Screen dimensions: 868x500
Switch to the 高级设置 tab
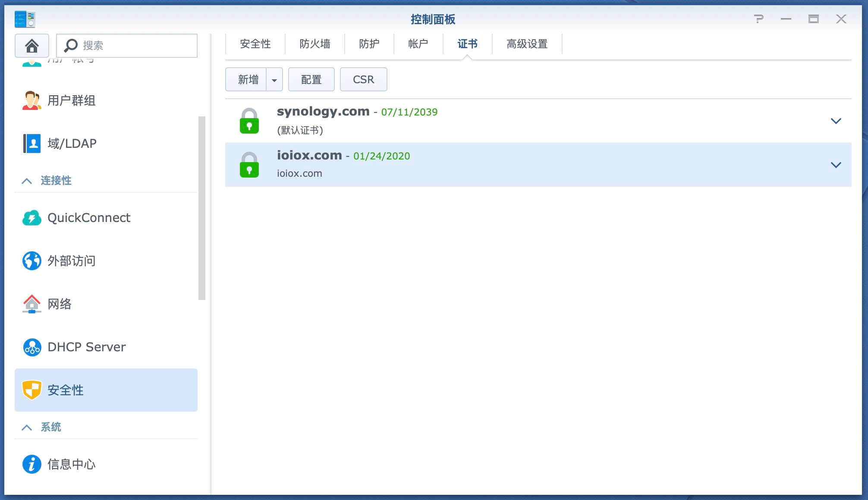tap(527, 44)
